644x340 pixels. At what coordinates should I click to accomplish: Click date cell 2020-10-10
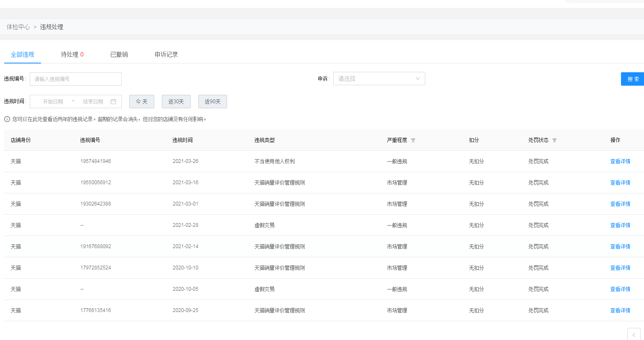point(186,268)
